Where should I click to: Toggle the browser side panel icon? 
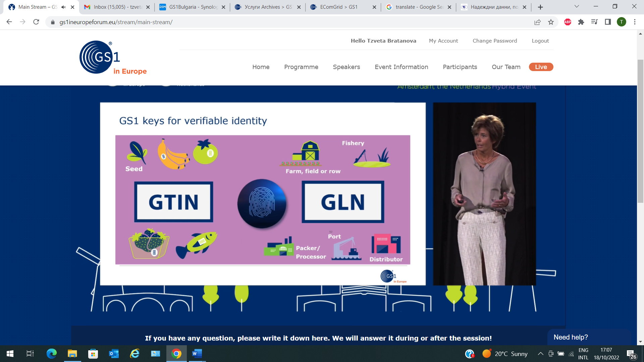click(x=608, y=22)
